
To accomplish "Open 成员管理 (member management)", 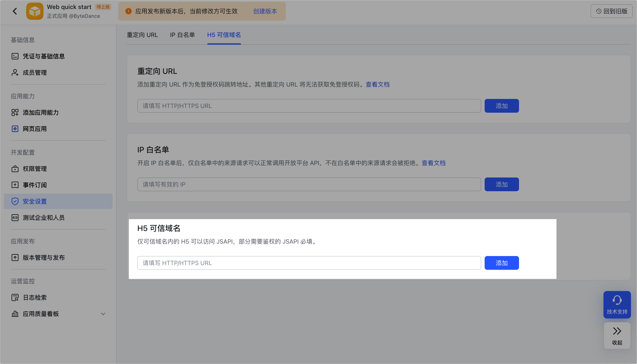I will click(35, 73).
